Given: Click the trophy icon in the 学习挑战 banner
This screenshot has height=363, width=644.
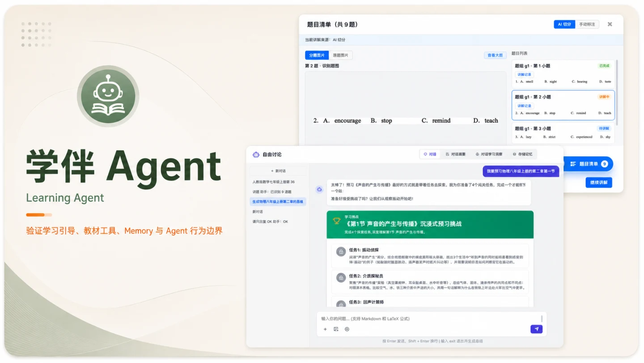Looking at the screenshot, I should 337,221.
